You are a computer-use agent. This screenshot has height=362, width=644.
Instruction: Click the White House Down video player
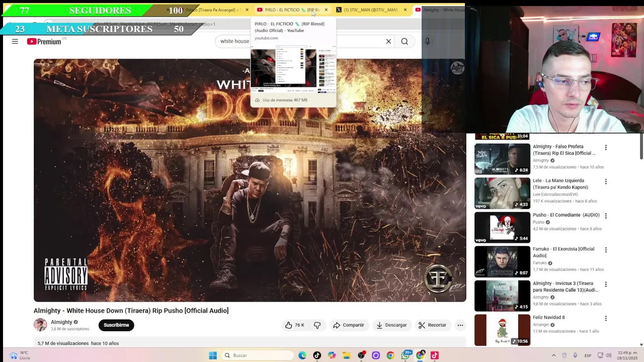pyautogui.click(x=250, y=180)
